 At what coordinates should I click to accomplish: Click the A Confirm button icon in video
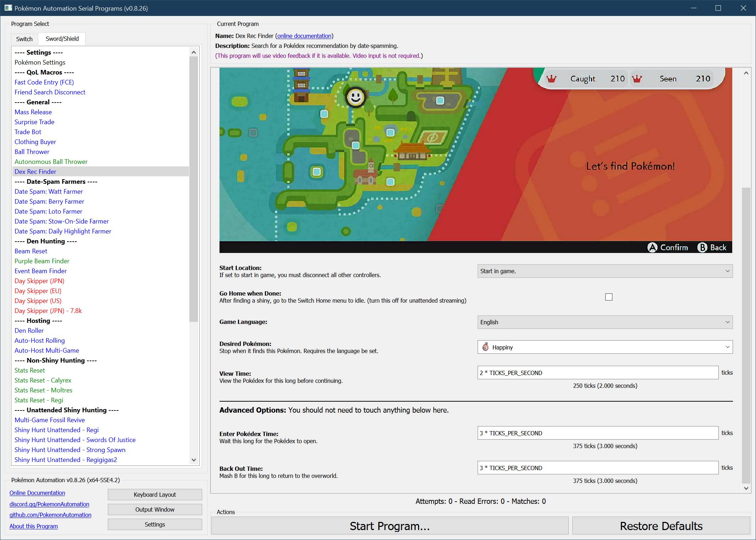(652, 247)
